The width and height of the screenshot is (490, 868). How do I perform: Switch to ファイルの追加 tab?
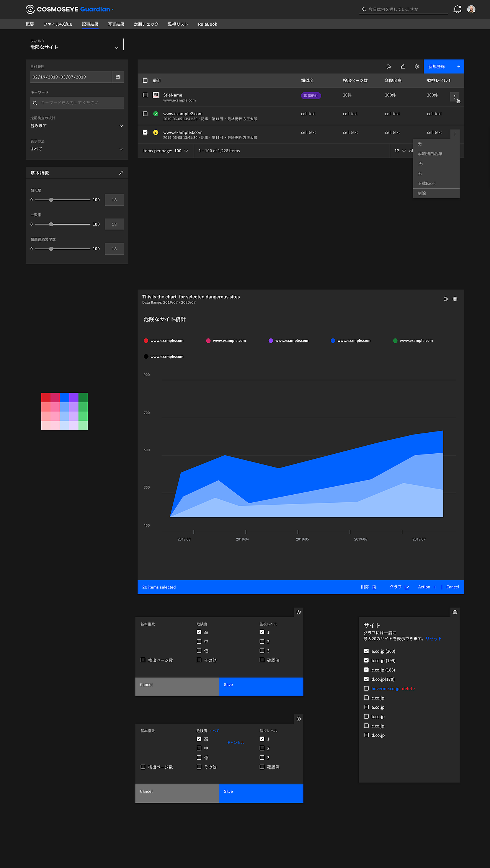coord(58,24)
